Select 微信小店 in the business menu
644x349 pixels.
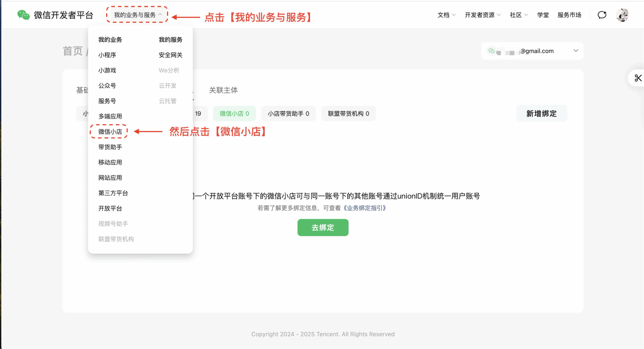tap(110, 132)
